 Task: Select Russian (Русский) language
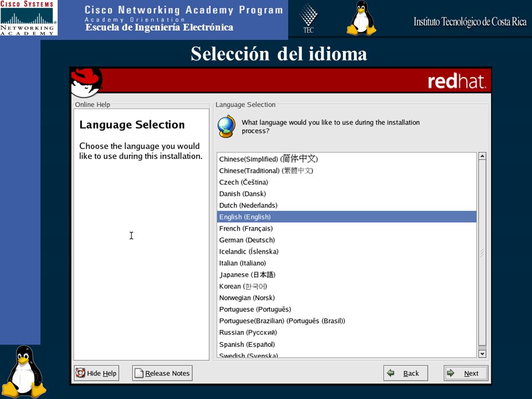(x=346, y=332)
